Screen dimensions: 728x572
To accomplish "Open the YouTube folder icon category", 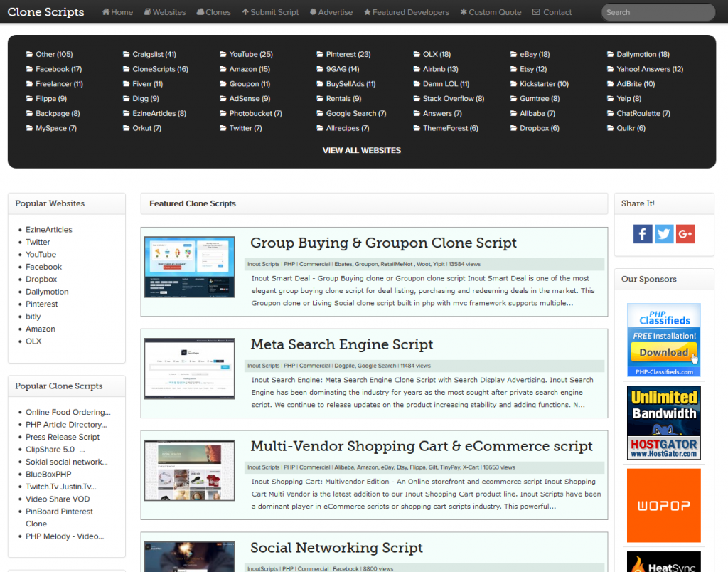I will pyautogui.click(x=223, y=55).
